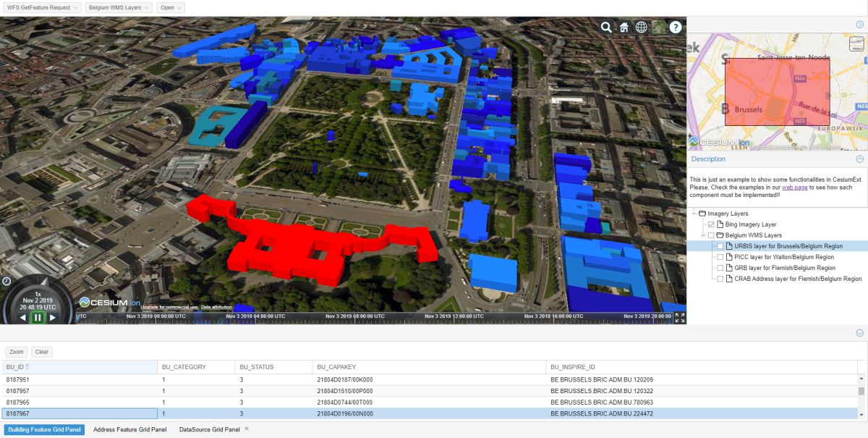Image resolution: width=868 pixels, height=438 pixels.
Task: Click Upgrade for commercial use link
Action: (169, 307)
